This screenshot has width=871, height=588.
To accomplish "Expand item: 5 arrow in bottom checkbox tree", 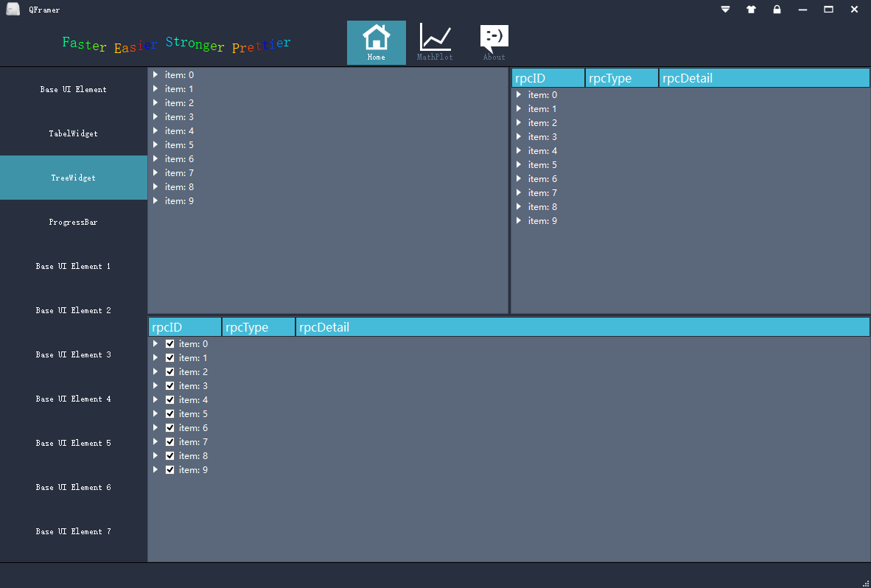I will point(155,413).
